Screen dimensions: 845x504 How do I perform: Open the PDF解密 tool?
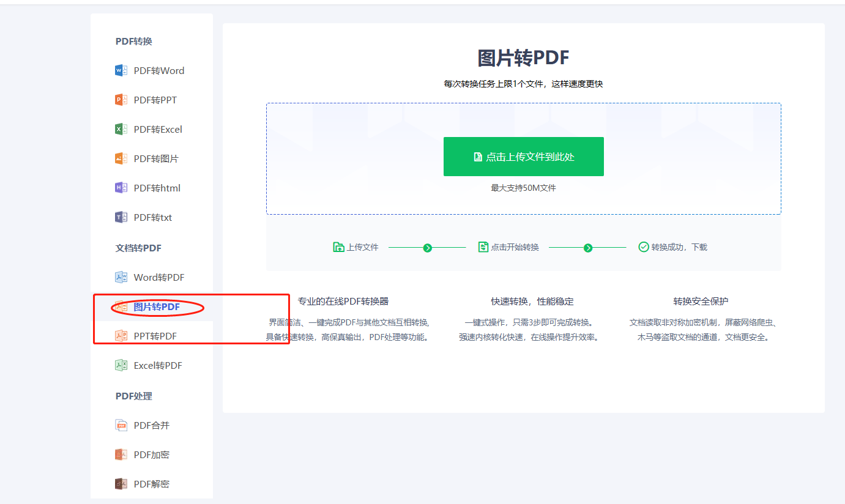pyautogui.click(x=152, y=484)
